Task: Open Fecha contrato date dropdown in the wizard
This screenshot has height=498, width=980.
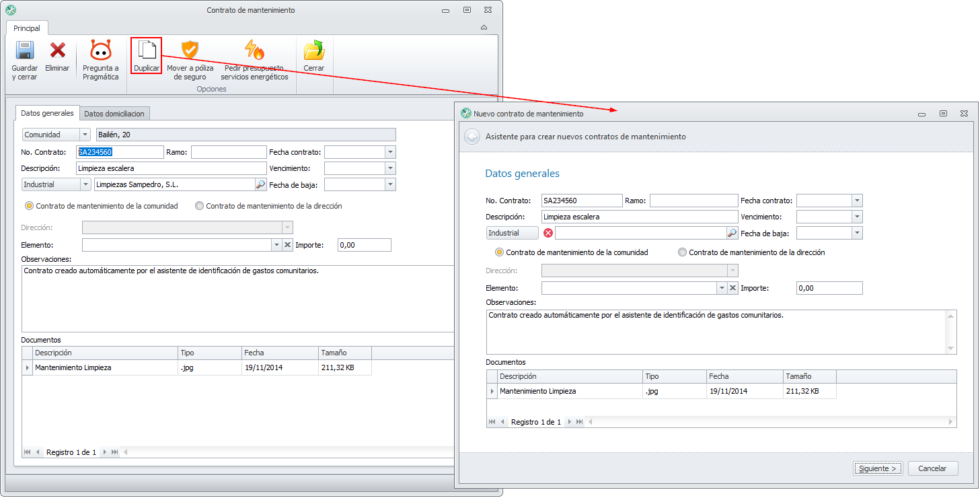Action: click(x=857, y=201)
